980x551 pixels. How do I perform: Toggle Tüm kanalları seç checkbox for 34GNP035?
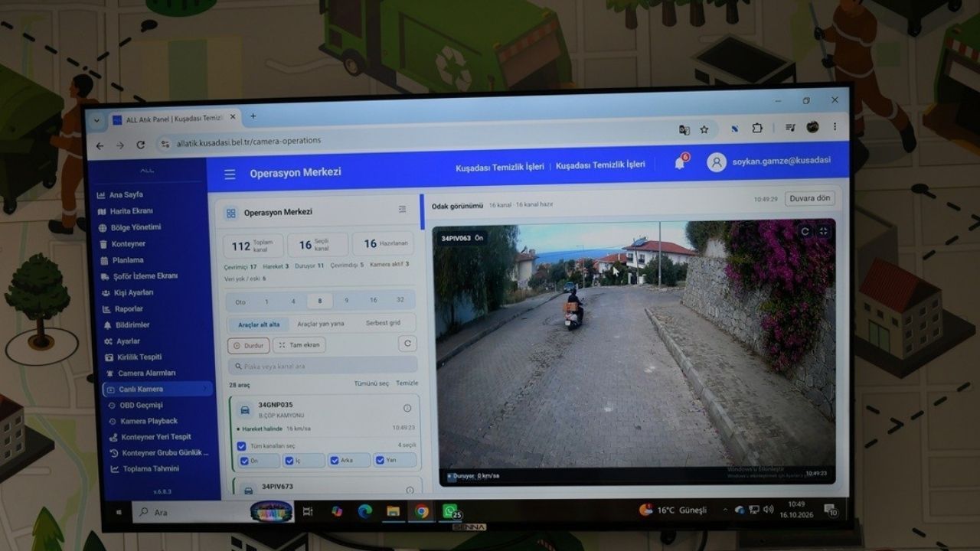[x=242, y=445]
